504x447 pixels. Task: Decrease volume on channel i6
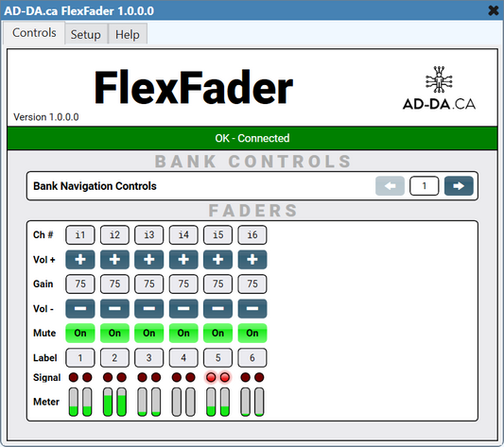[252, 308]
